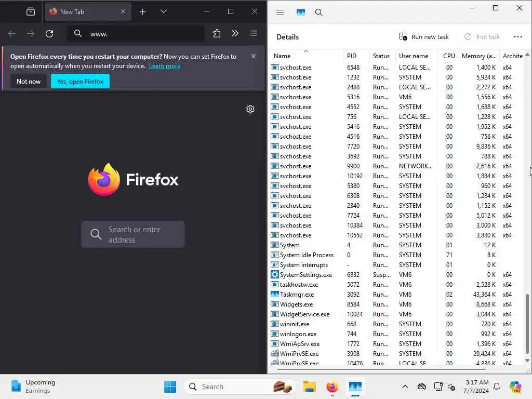Select svchost.exe with PID 10552
The height and width of the screenshot is (399, 532).
[397, 235]
